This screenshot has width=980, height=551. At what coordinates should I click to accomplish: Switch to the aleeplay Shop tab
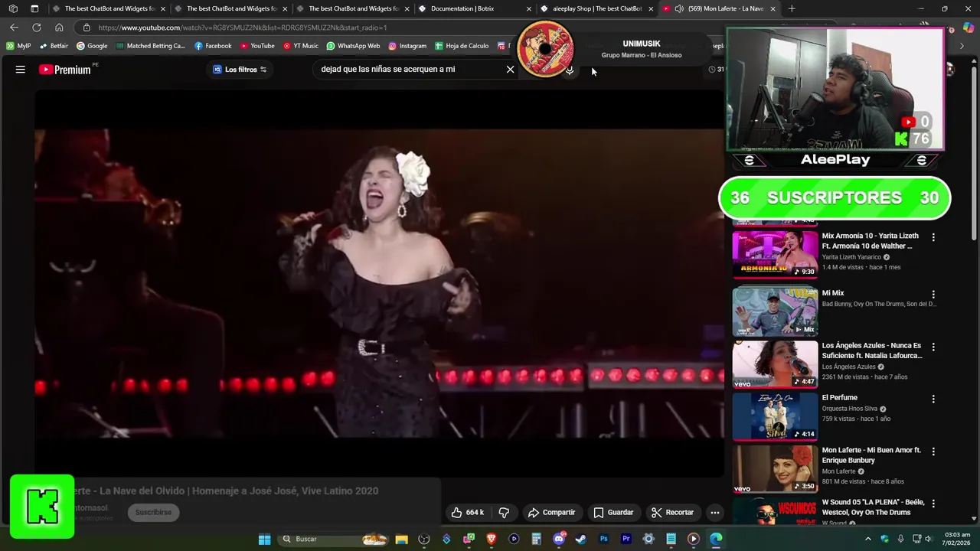point(597,8)
